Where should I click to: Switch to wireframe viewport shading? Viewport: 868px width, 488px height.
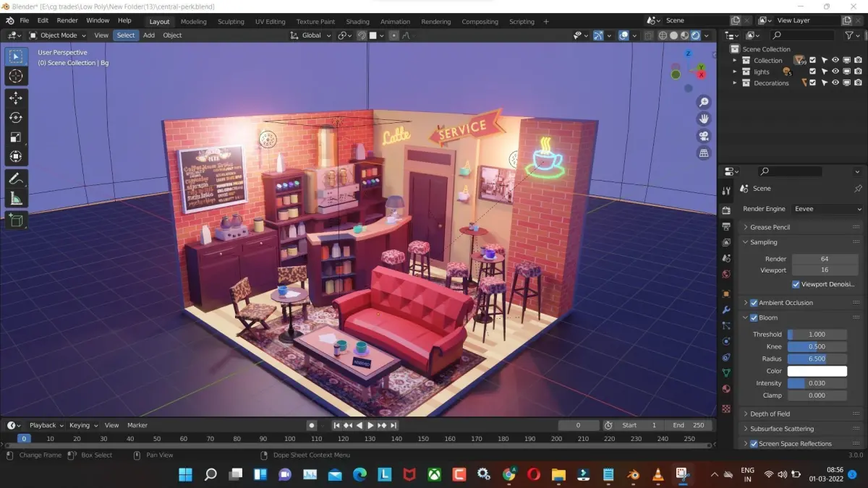point(662,35)
